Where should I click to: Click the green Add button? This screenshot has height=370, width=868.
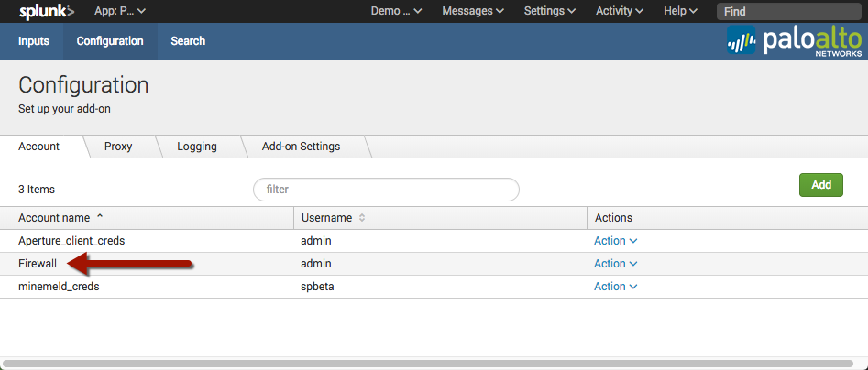820,185
